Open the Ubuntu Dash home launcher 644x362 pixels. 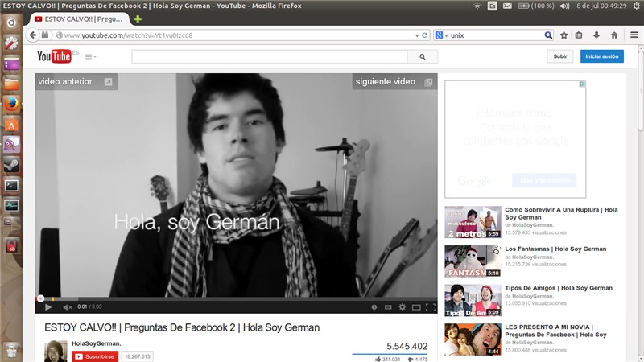(x=11, y=23)
